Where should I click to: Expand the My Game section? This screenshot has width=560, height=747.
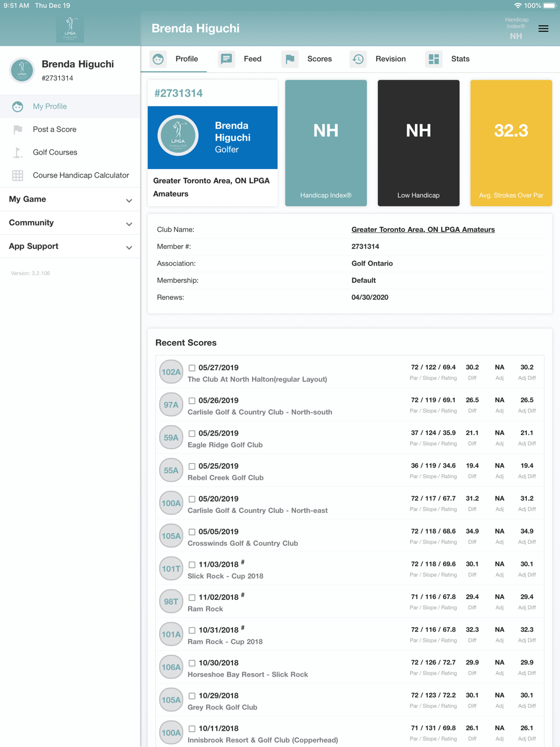[70, 199]
